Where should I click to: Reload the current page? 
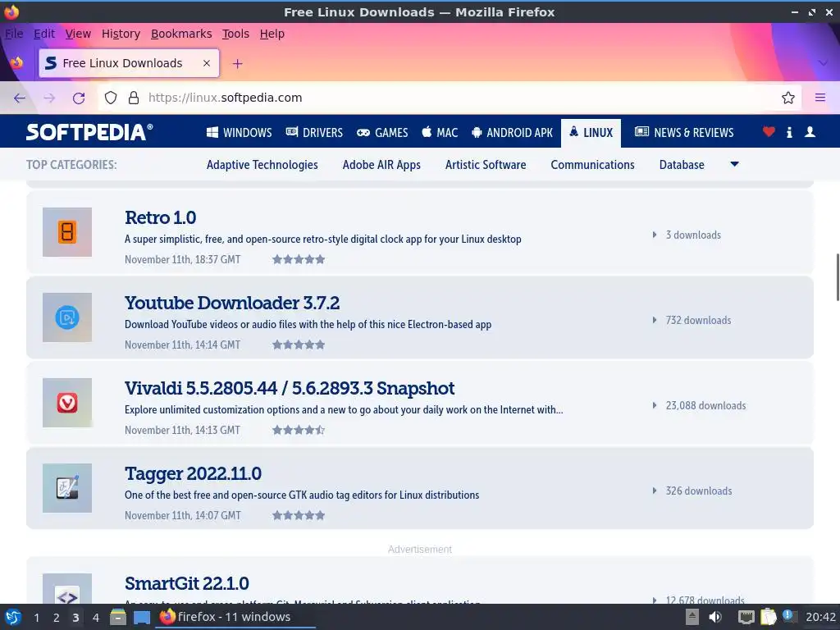79,98
